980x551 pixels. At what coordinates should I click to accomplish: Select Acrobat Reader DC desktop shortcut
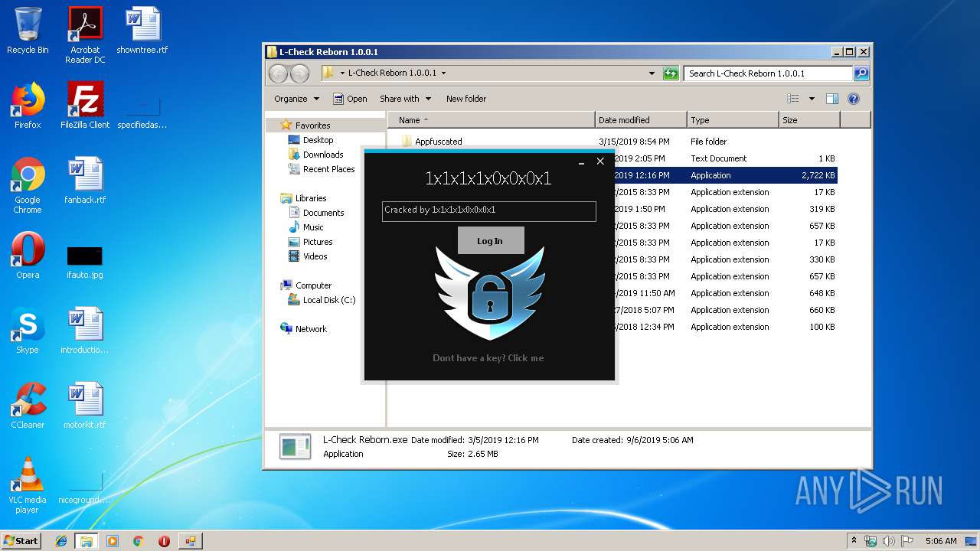(x=85, y=35)
